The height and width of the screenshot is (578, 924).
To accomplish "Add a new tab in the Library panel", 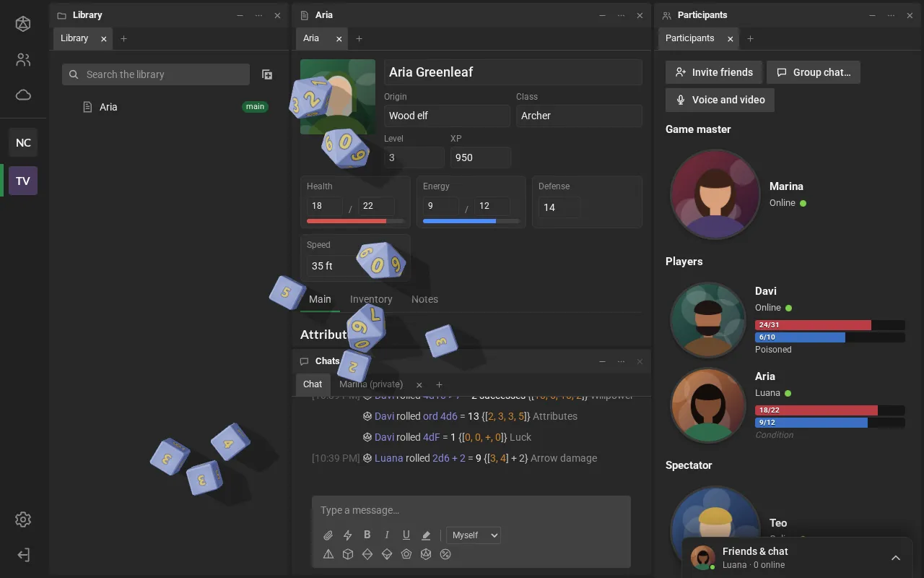I will click(x=123, y=38).
